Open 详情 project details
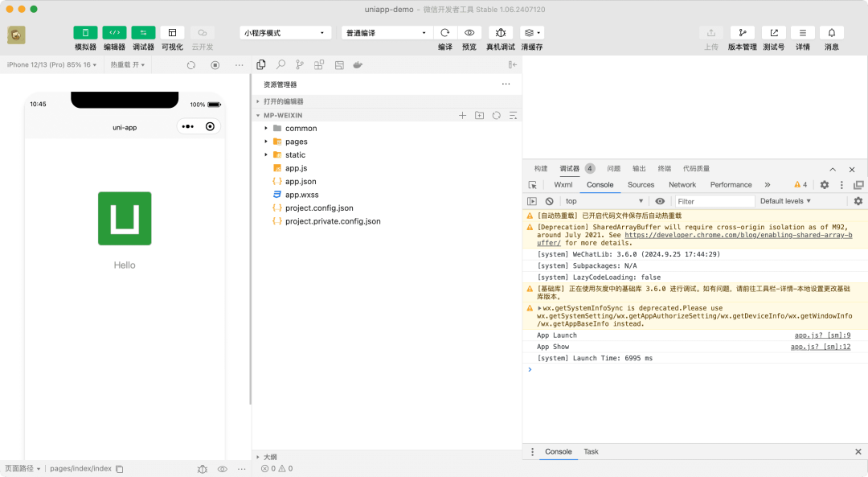Viewport: 868px width, 477px height. (803, 33)
